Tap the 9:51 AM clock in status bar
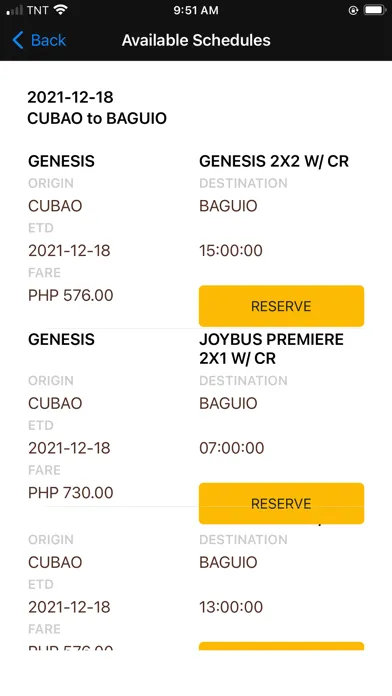392x696 pixels. pos(196,10)
